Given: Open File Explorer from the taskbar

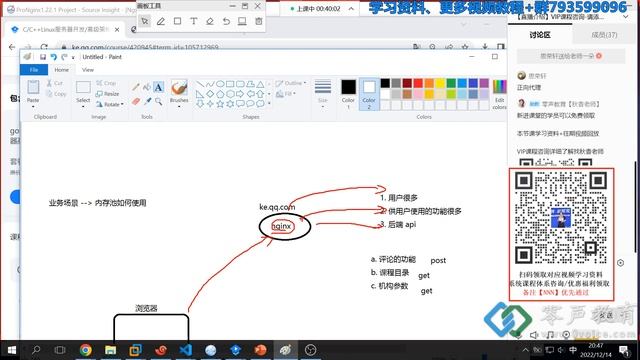Looking at the screenshot, I should pos(111,350).
